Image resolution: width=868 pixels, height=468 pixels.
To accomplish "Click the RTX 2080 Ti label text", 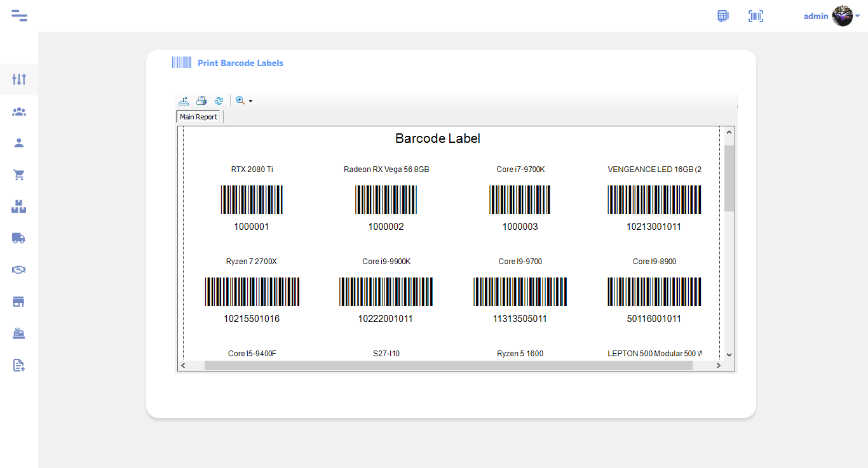I will (x=252, y=170).
